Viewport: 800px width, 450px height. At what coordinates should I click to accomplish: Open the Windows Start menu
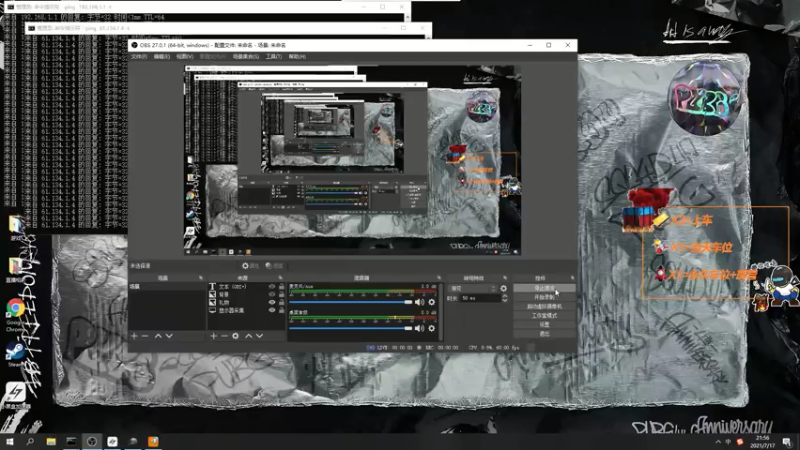click(10, 441)
